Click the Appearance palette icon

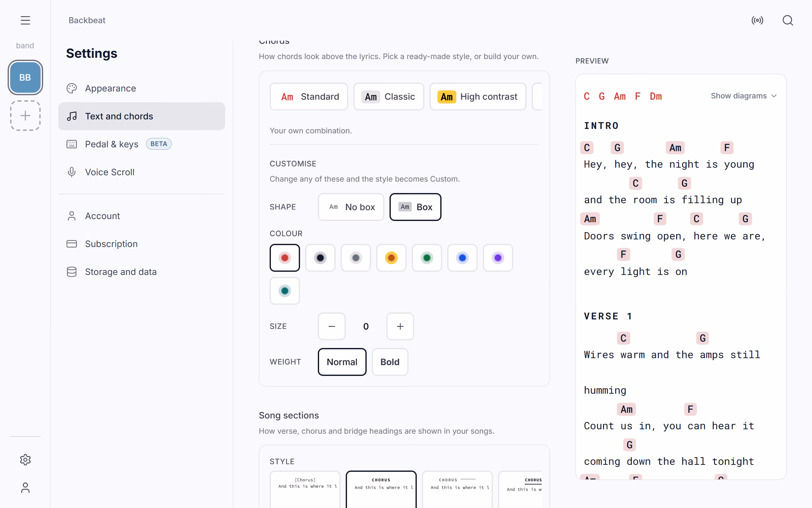(71, 88)
